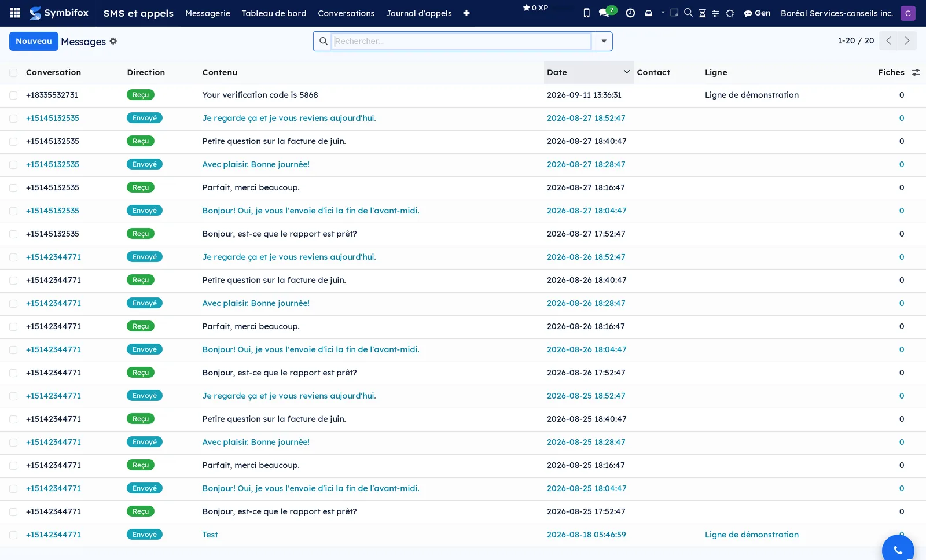Open the new-item plus icon in navbar

pos(466,13)
